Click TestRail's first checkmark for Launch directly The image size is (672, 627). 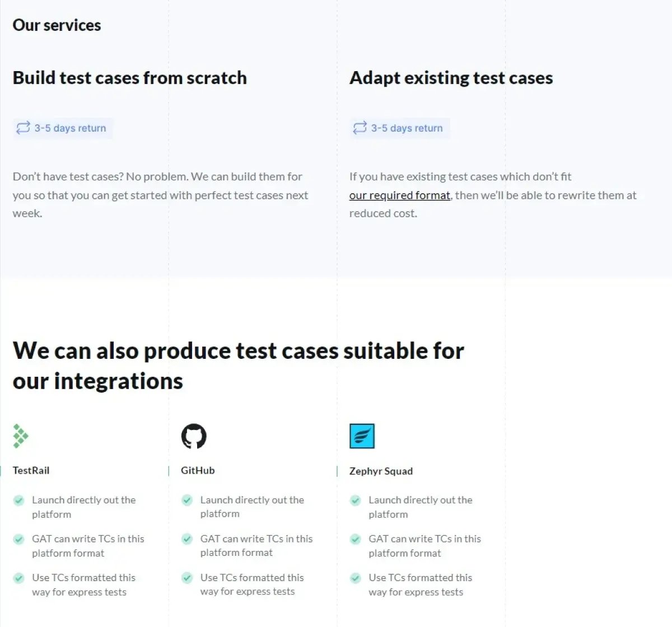tap(19, 500)
